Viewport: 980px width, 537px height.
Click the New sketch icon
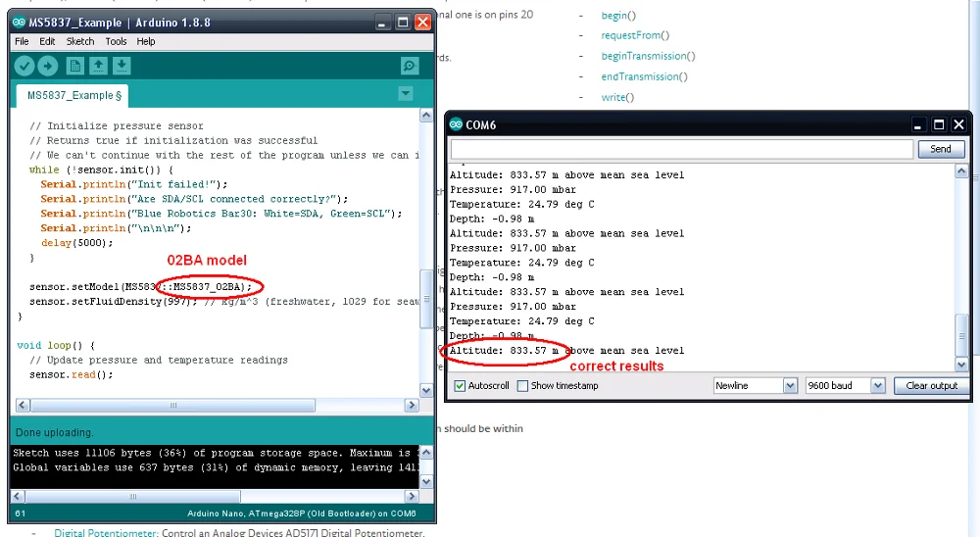pos(75,66)
